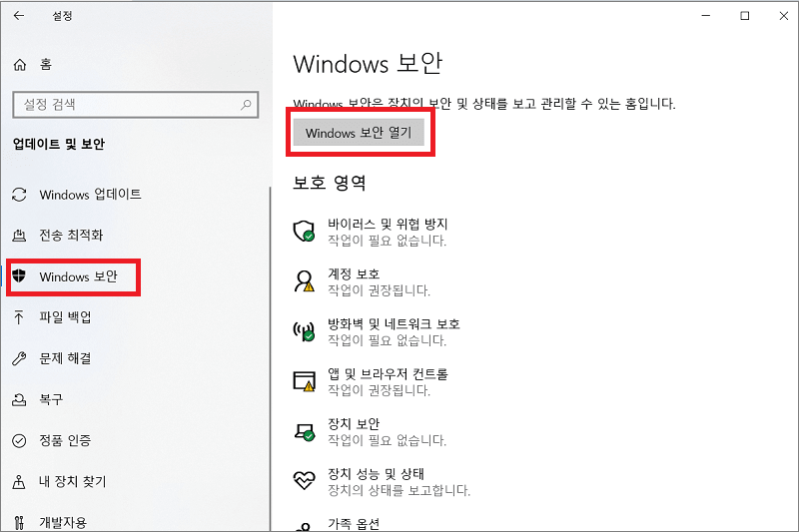Click the 장치 보안 laptop icon
The image size is (799, 532).
[305, 431]
